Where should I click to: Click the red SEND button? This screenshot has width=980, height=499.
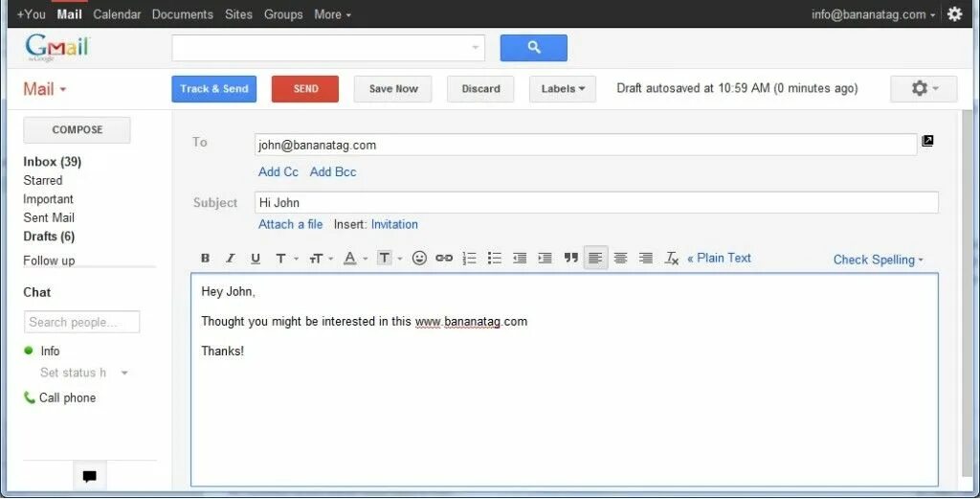click(x=305, y=89)
